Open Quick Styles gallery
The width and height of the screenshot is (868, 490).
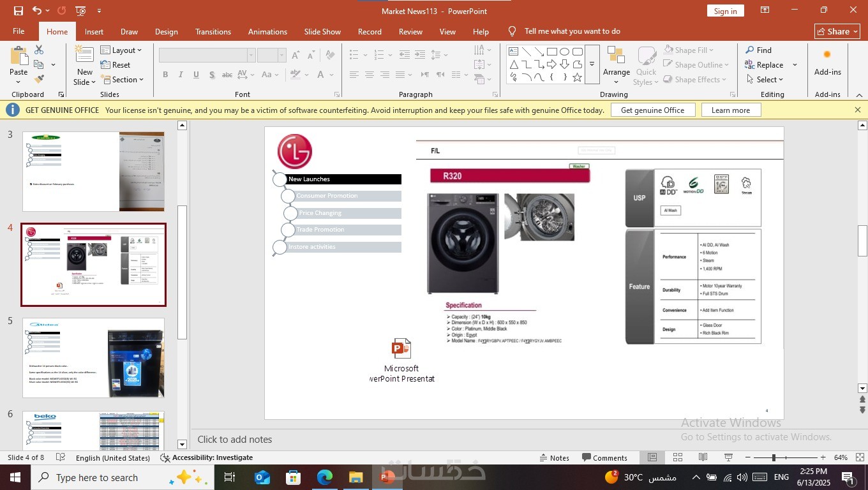click(646, 65)
